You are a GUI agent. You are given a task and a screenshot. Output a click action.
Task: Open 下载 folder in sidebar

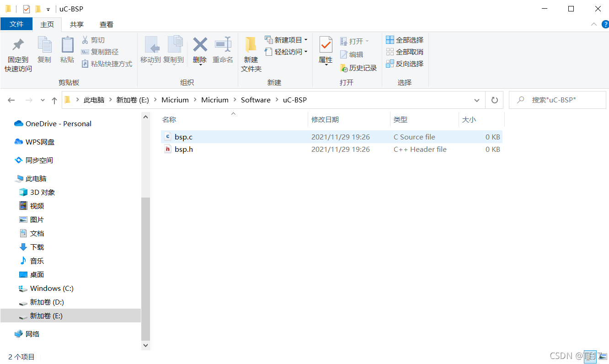(x=32, y=247)
